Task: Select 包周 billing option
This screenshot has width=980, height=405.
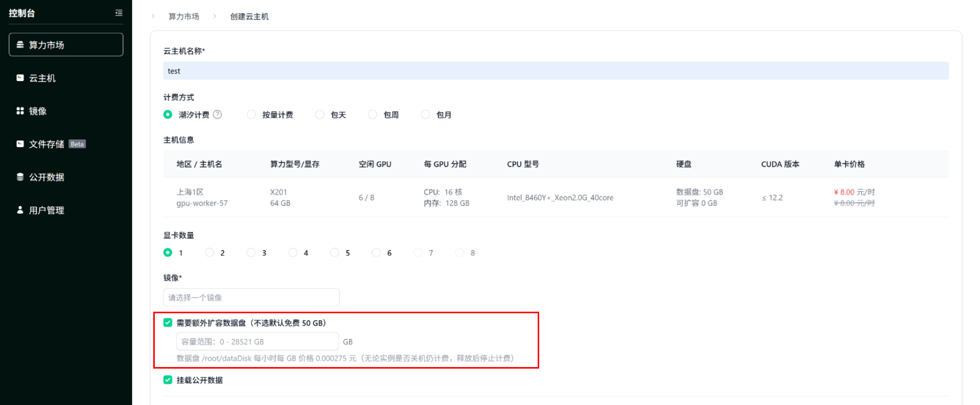Action: click(x=373, y=114)
